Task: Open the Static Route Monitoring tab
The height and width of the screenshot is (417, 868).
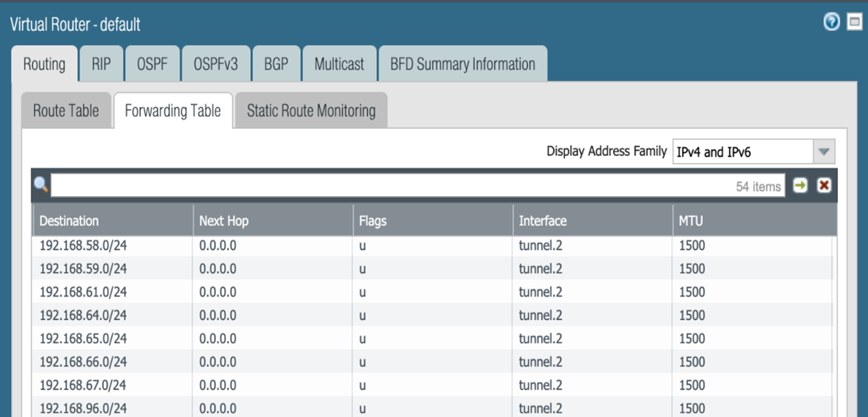Action: point(311,111)
